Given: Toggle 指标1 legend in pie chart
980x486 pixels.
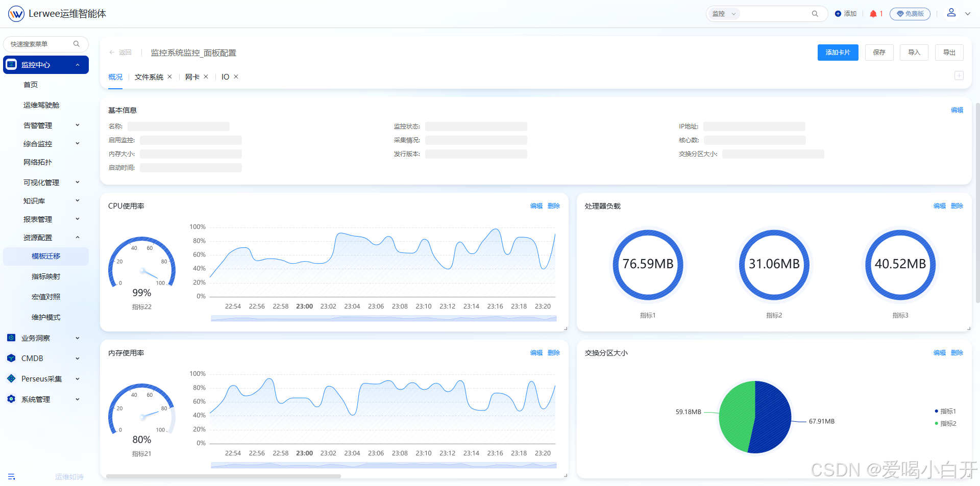Looking at the screenshot, I should point(945,411).
